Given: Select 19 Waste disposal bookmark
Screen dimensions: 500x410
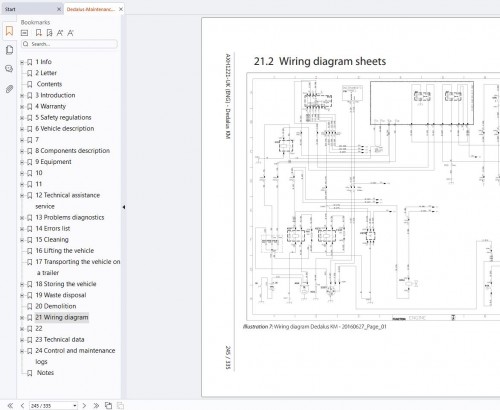Looking at the screenshot, I should click(61, 295).
